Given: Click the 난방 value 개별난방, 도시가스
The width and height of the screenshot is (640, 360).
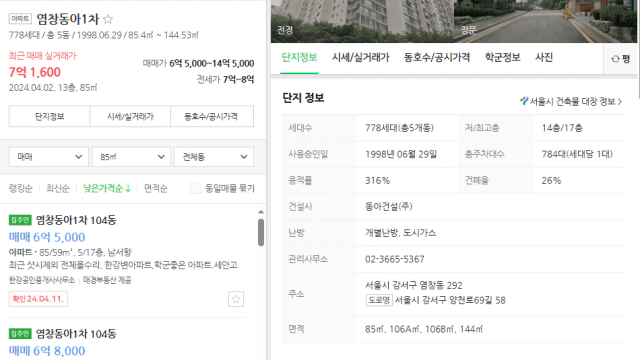Looking at the screenshot, I should (400, 233).
